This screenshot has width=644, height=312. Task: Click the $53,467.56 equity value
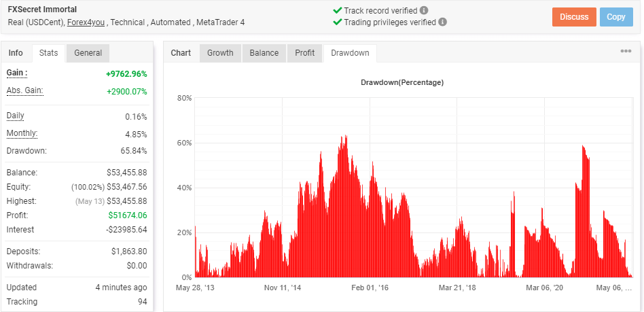[x=127, y=187]
